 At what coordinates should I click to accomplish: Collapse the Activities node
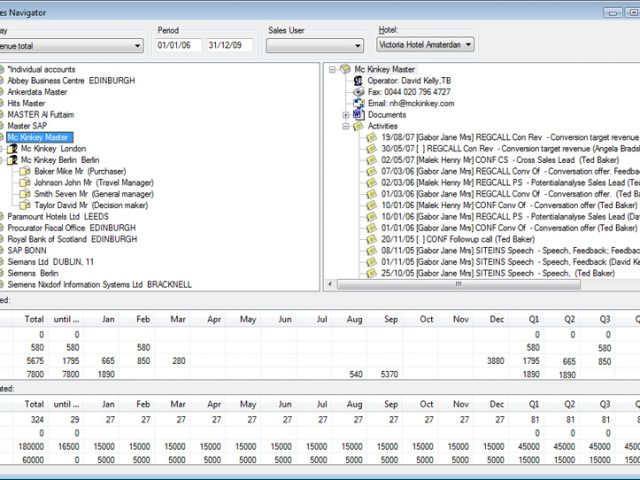click(346, 126)
